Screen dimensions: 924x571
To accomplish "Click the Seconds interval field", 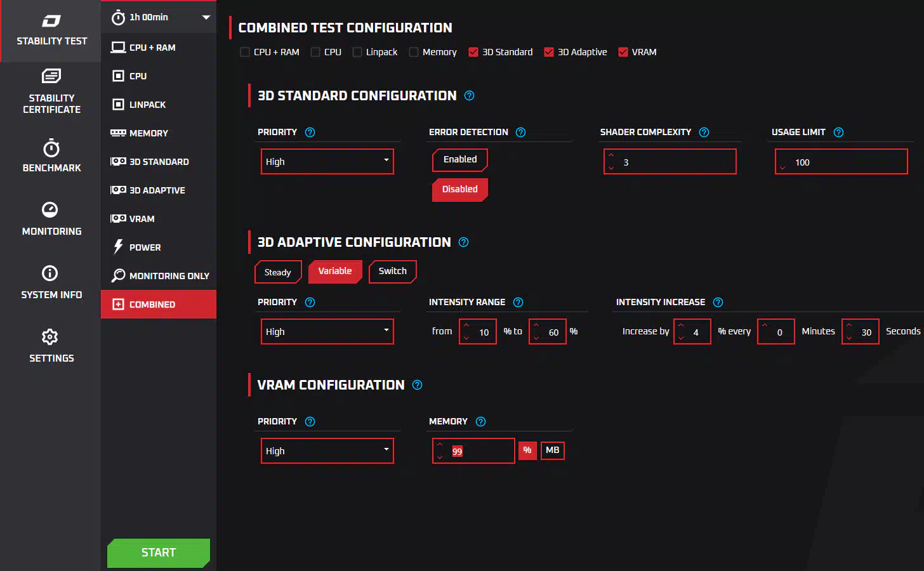I will 861,332.
